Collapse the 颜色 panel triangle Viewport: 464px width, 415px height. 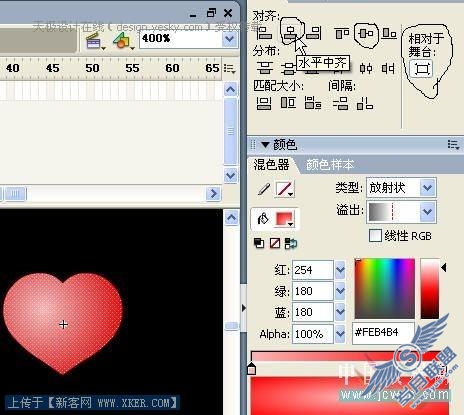click(265, 145)
